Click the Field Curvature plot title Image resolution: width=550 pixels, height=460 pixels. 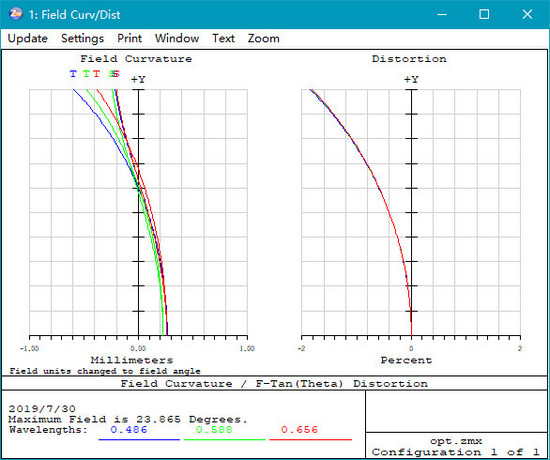pos(136,59)
